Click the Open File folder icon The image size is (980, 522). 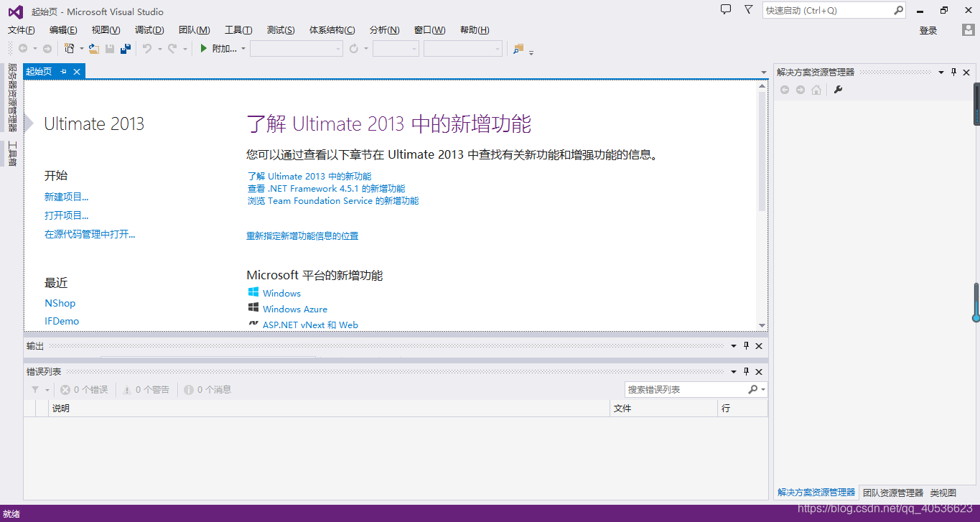(93, 49)
